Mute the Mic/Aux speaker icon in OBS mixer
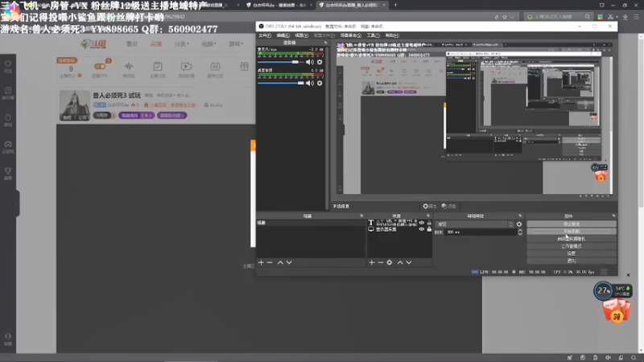Image resolution: width=644 pixels, height=362 pixels. pos(310,63)
